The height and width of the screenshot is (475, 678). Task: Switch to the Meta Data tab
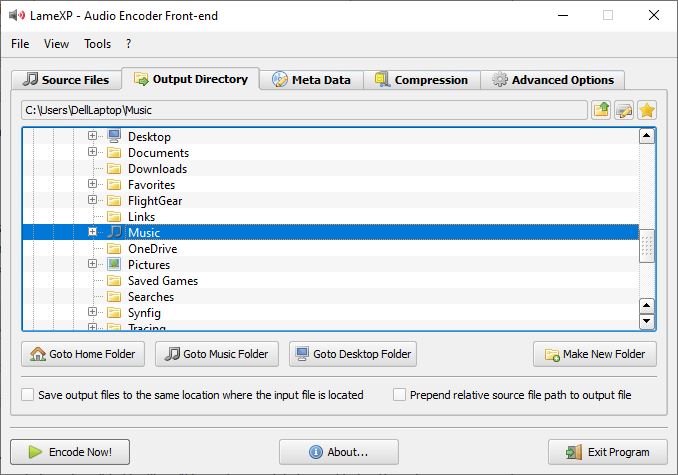tap(311, 80)
